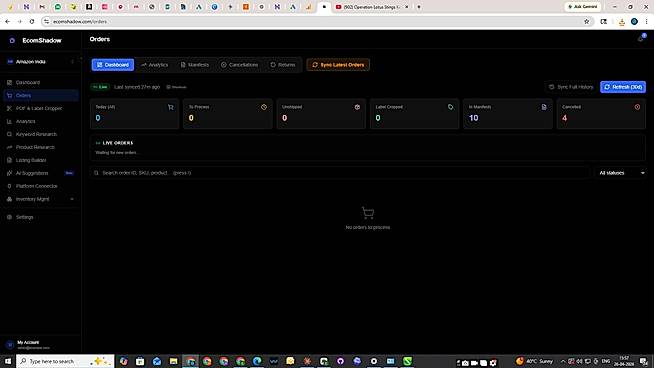This screenshot has height=368, width=654.
Task: Click the Windows taskbar search box
Action: tap(65, 361)
